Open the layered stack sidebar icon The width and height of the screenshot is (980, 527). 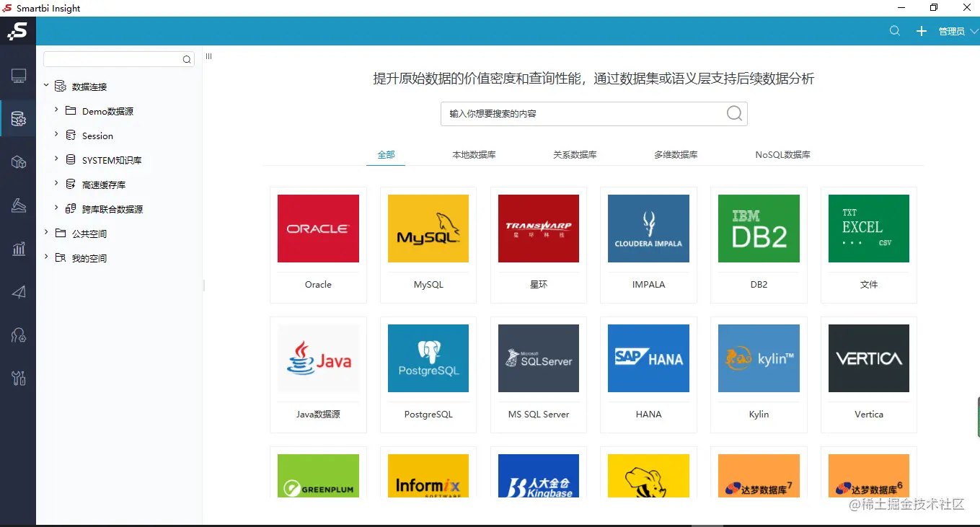[19, 205]
